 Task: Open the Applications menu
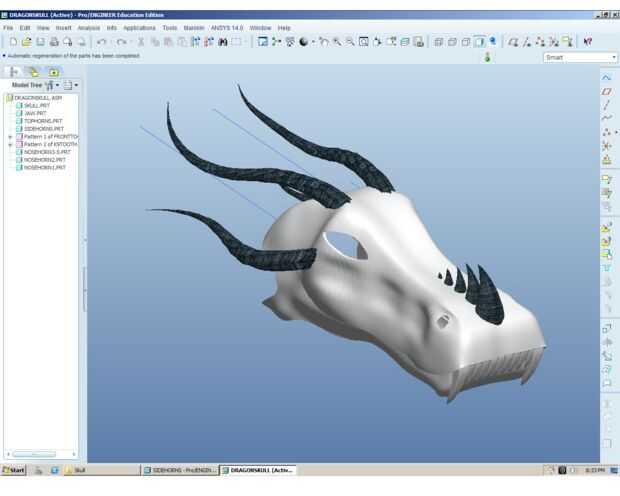pos(139,28)
